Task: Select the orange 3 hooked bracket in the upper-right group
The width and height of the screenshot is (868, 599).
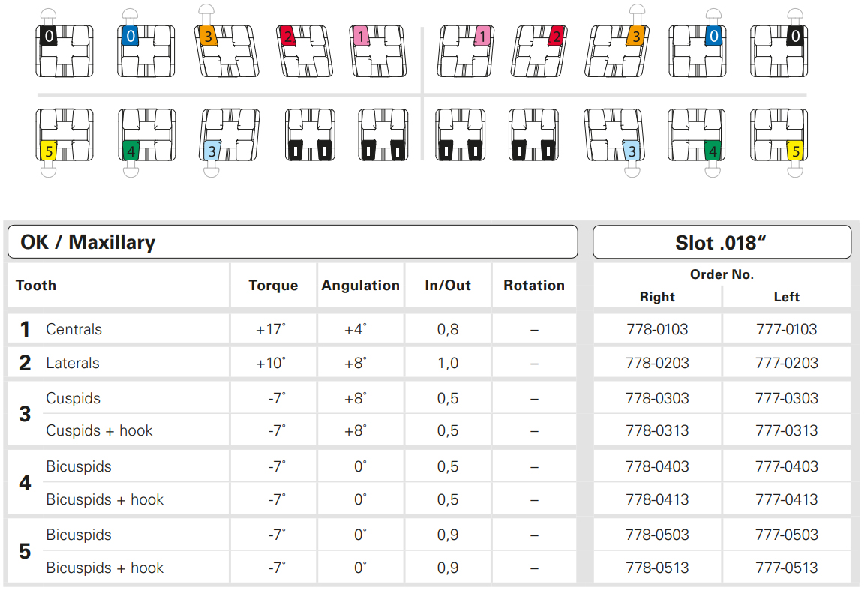Action: [x=618, y=51]
